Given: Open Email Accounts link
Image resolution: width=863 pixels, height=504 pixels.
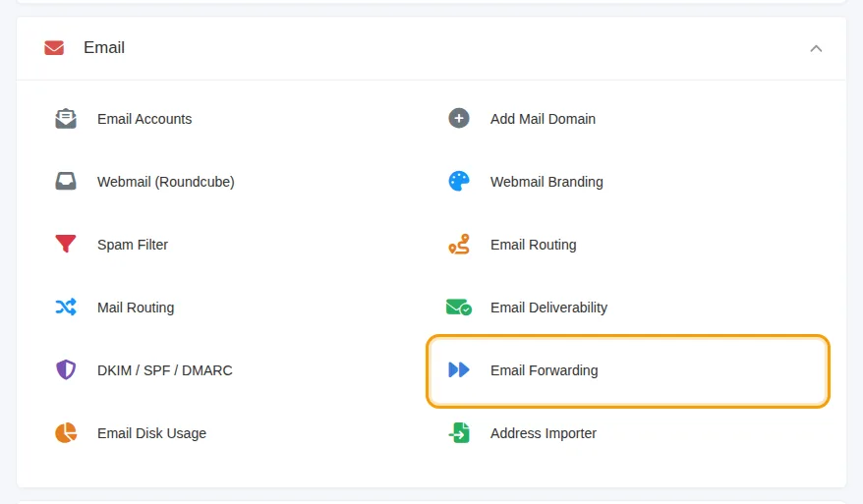Looking at the screenshot, I should [144, 119].
